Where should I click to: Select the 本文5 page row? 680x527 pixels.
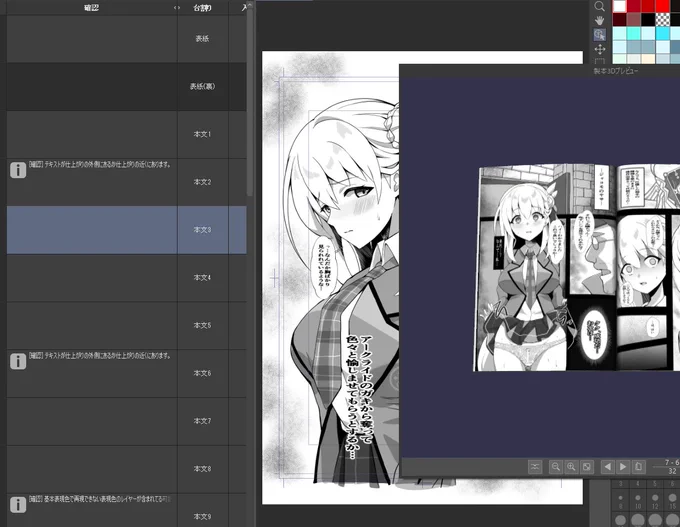127,325
